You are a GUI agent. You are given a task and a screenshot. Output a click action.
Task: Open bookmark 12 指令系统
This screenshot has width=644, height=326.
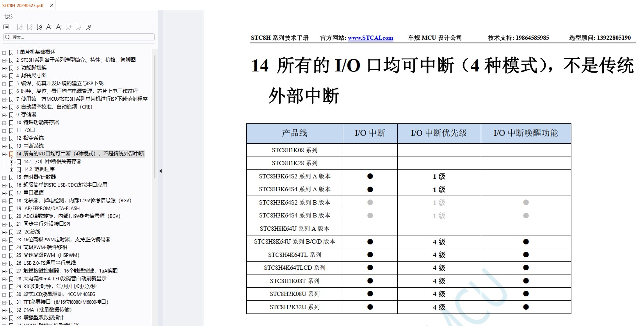pyautogui.click(x=30, y=138)
